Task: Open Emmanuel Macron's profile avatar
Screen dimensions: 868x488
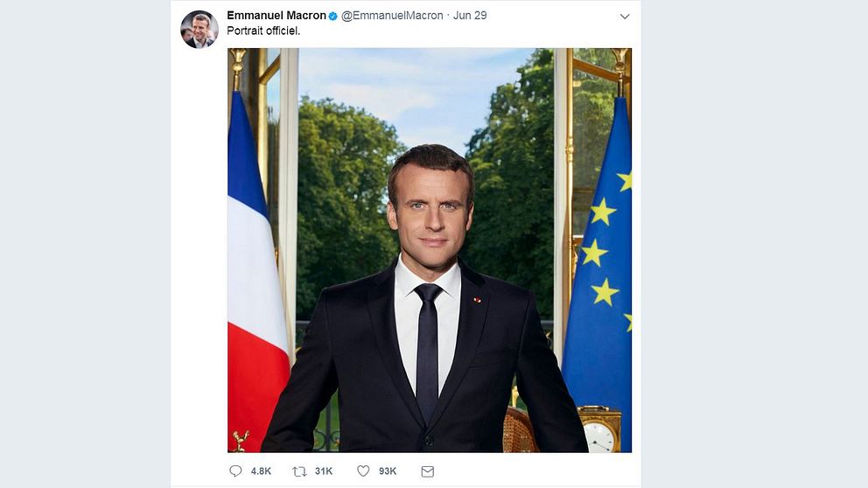Action: pos(199,30)
